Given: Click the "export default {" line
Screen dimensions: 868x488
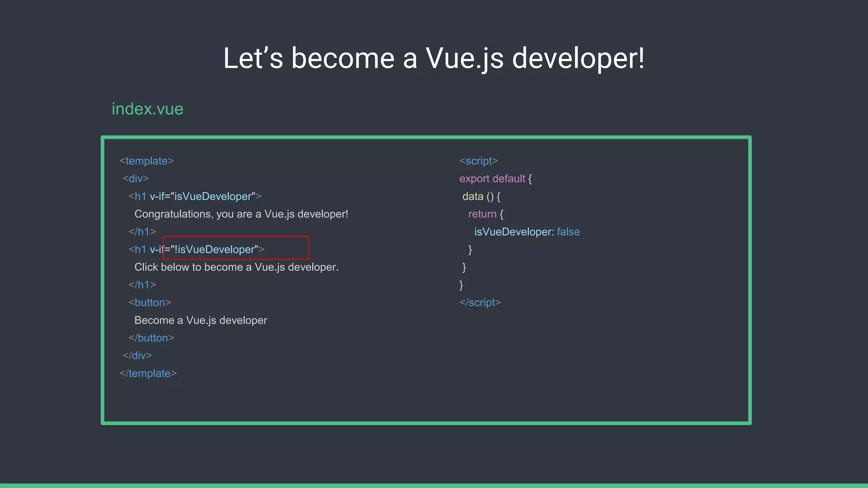Looking at the screenshot, I should tap(495, 179).
